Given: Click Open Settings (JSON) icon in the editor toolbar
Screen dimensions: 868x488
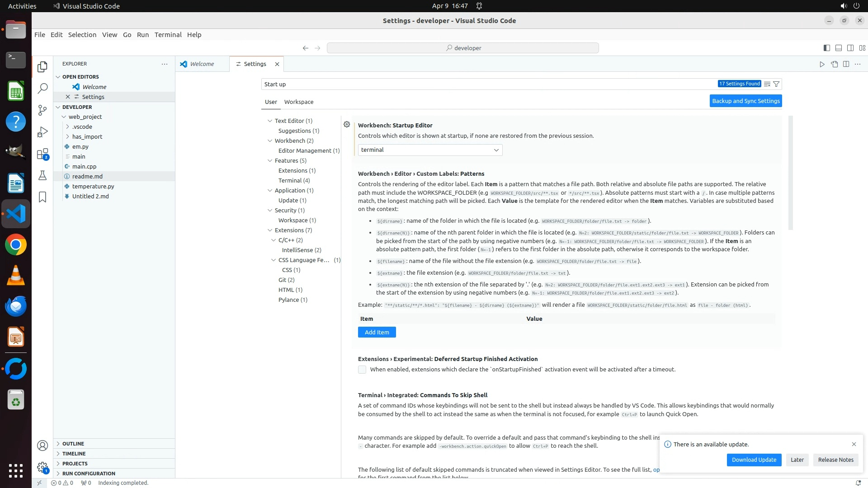Looking at the screenshot, I should pyautogui.click(x=834, y=64).
